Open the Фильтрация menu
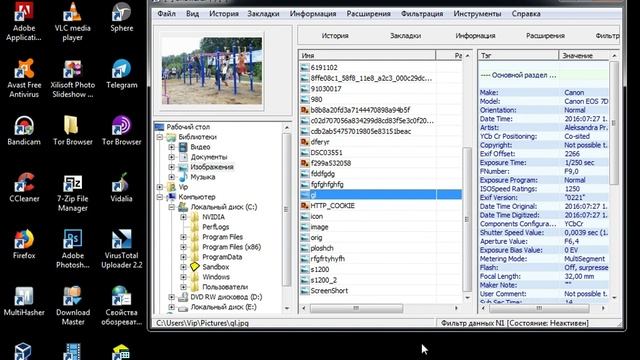640x360 pixels. 422,13
